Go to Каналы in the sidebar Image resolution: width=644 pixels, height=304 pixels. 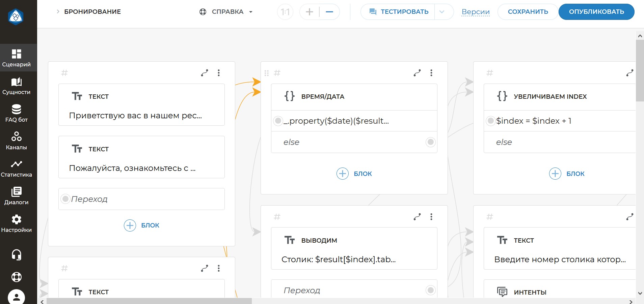tap(16, 141)
